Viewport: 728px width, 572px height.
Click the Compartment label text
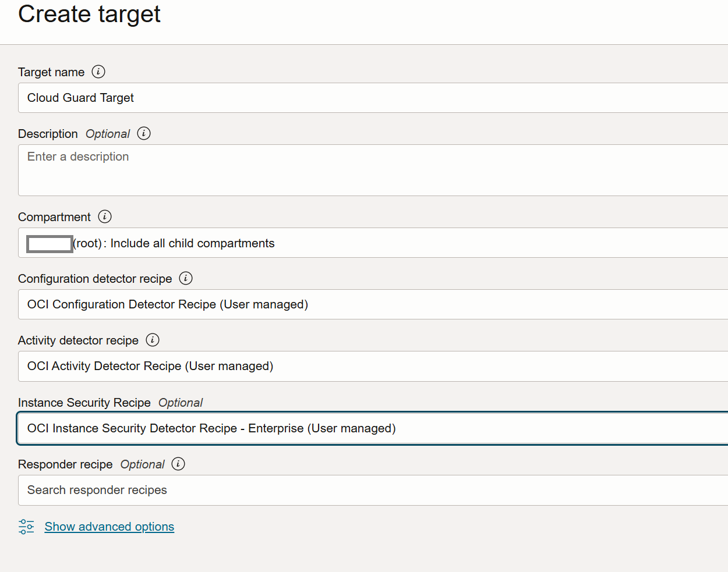point(54,217)
